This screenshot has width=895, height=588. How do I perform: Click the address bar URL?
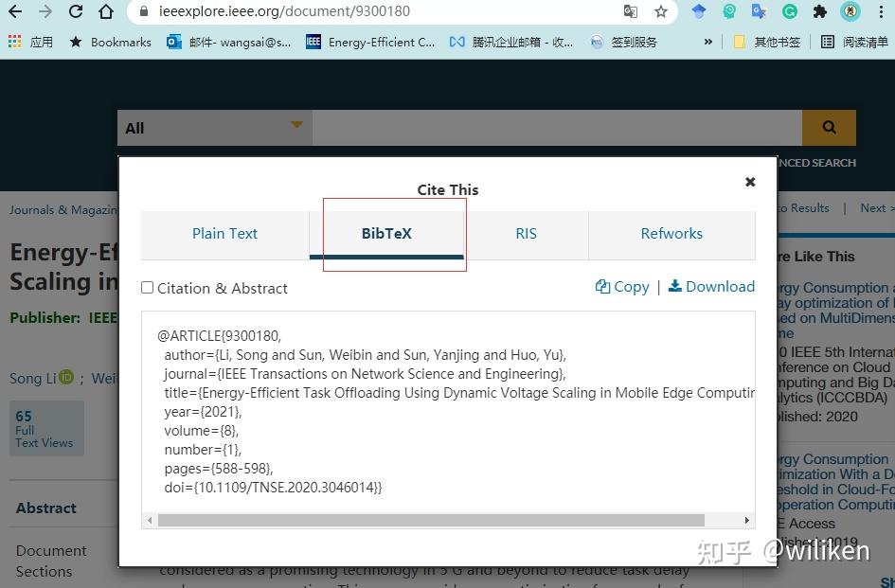click(x=284, y=11)
